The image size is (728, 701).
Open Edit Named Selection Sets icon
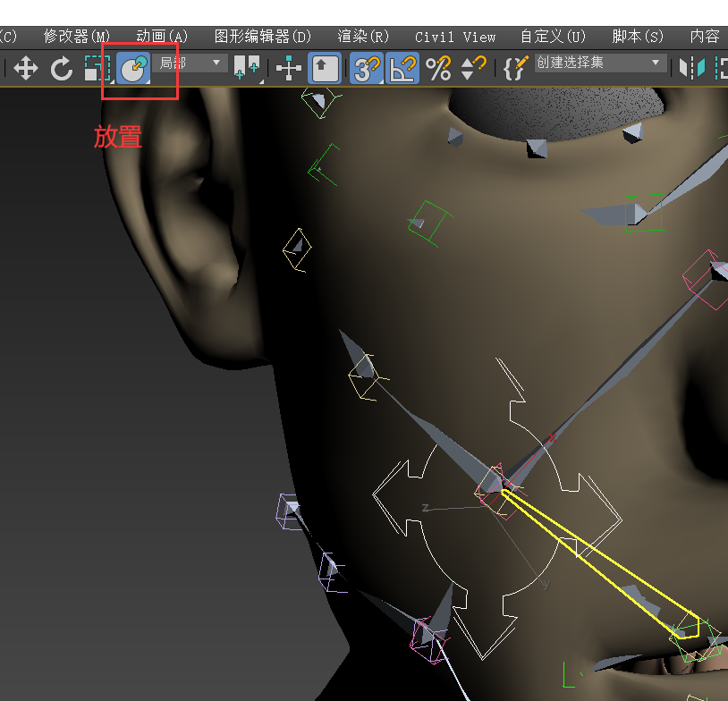[x=516, y=68]
